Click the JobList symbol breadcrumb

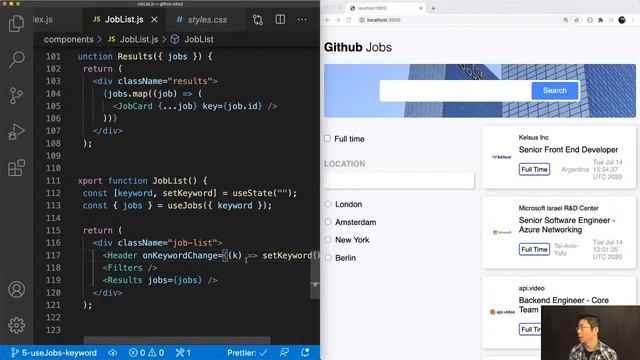click(x=192, y=40)
